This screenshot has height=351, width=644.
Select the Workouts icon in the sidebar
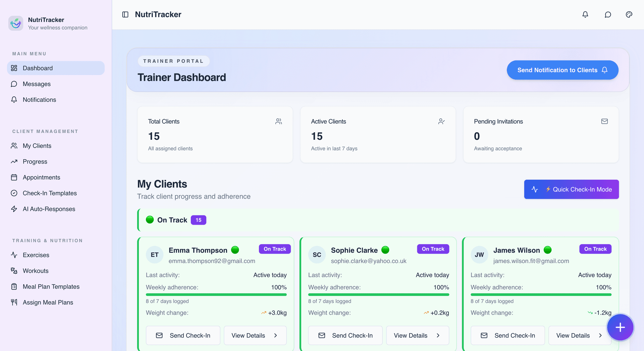14,271
